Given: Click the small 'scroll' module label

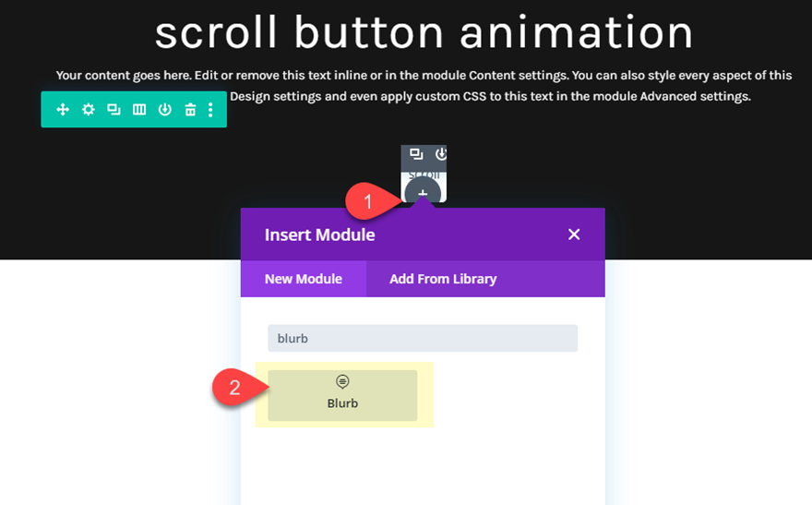Looking at the screenshot, I should point(424,174).
